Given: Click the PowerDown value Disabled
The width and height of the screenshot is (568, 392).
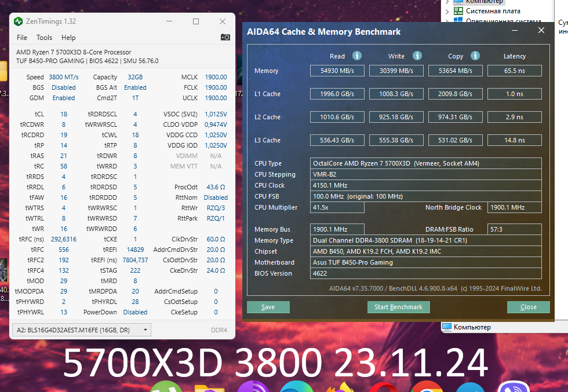Looking at the screenshot, I should pos(135,312).
